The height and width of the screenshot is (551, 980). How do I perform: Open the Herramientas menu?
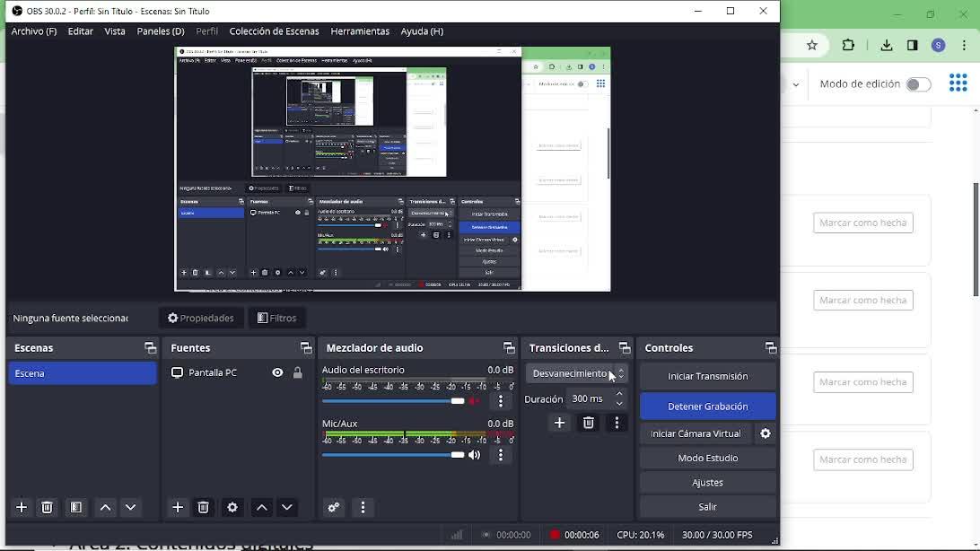pyautogui.click(x=359, y=31)
